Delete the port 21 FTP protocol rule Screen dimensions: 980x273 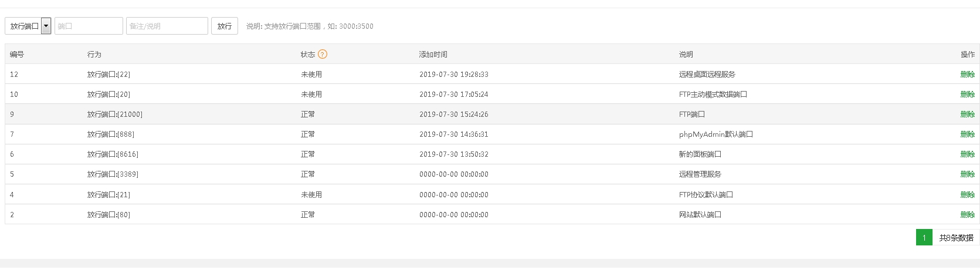[967, 195]
